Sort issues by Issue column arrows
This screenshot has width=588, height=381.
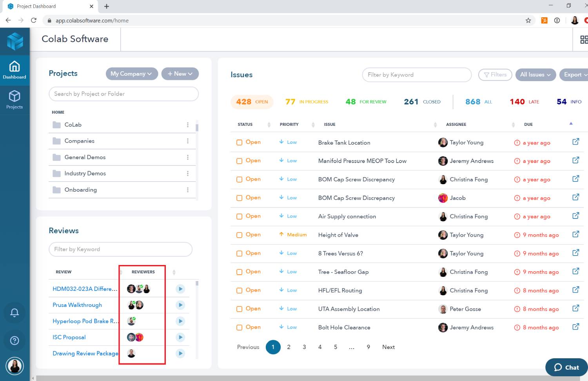(435, 125)
